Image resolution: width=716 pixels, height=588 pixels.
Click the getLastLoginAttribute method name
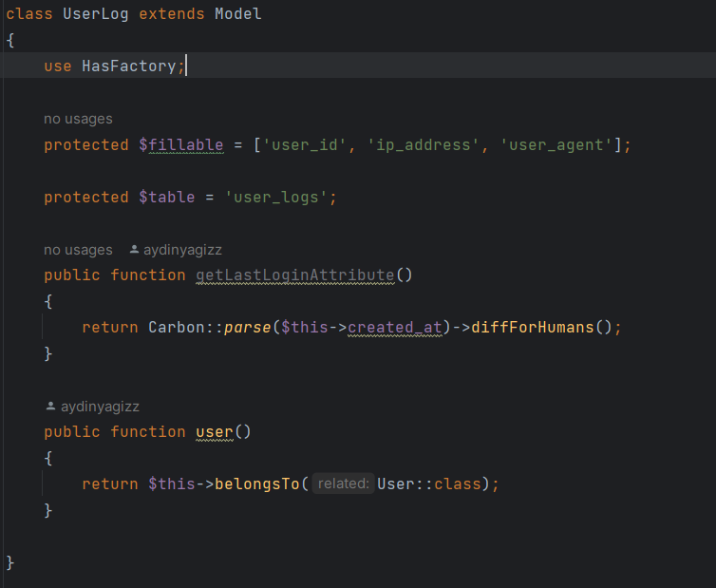pyautogui.click(x=295, y=275)
